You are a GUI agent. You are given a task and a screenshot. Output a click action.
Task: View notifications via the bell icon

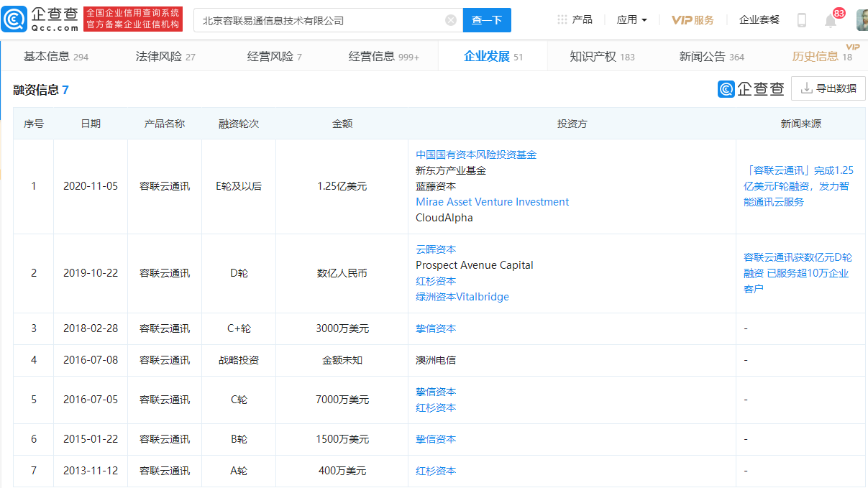(831, 20)
